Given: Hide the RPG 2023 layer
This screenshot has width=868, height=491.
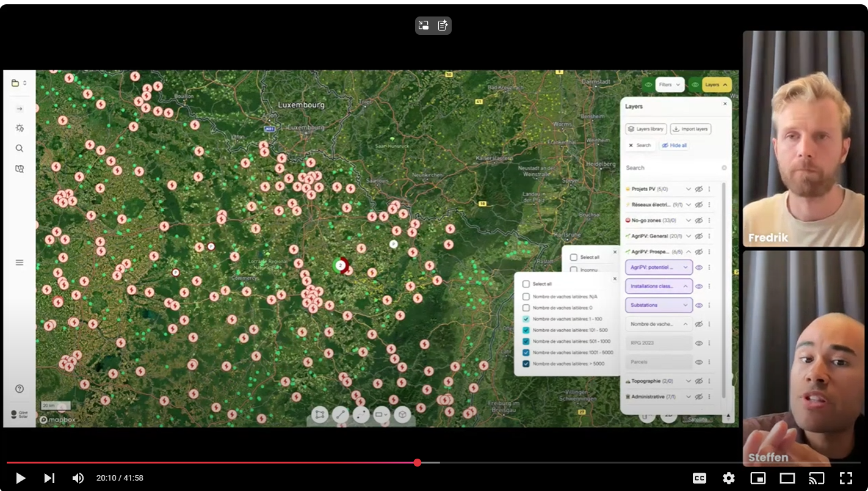Looking at the screenshot, I should [x=699, y=343].
